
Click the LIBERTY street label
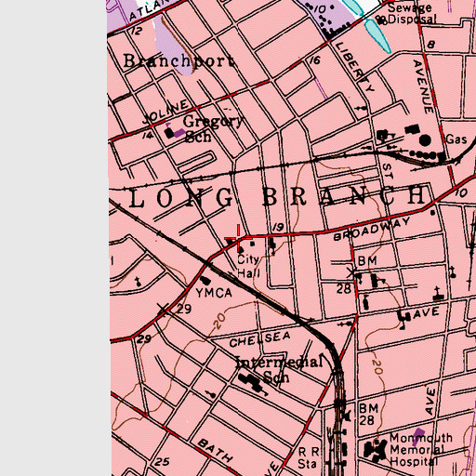(x=355, y=67)
